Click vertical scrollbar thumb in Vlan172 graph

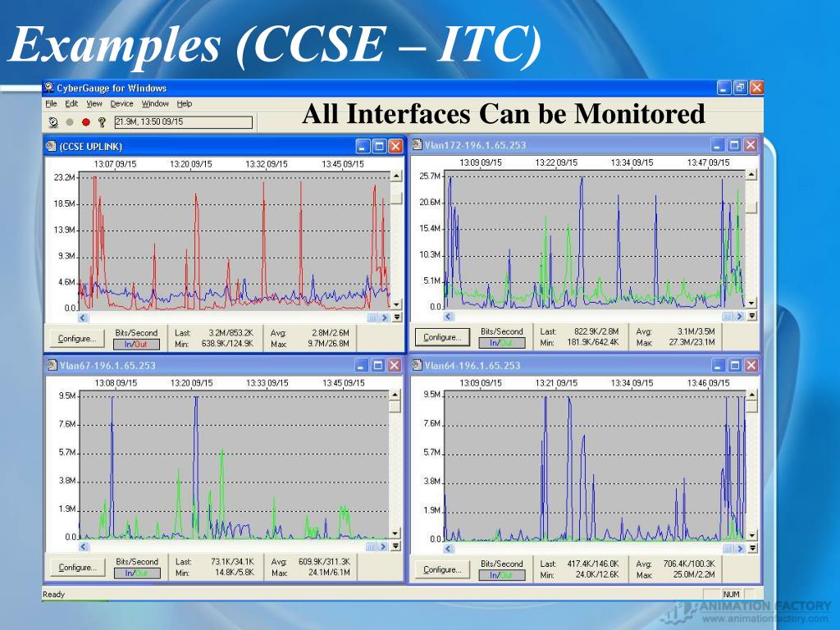pyautogui.click(x=751, y=207)
